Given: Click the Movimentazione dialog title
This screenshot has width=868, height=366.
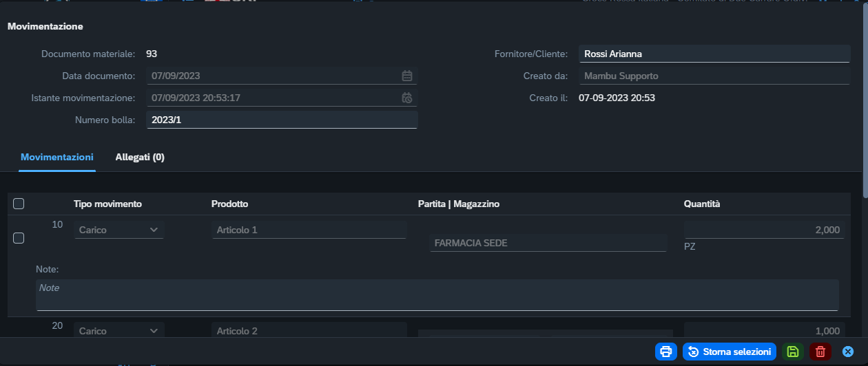Looking at the screenshot, I should pos(45,27).
